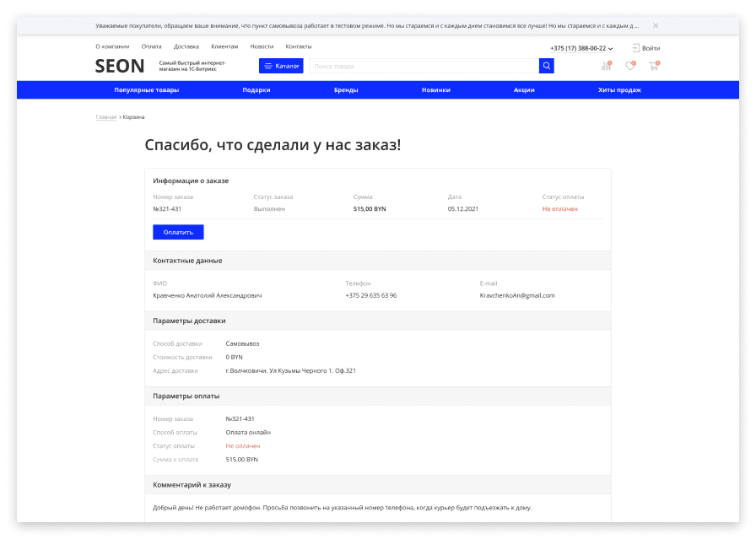This screenshot has width=756, height=539.
Task: Select order number №321-431 in order info
Action: (167, 208)
